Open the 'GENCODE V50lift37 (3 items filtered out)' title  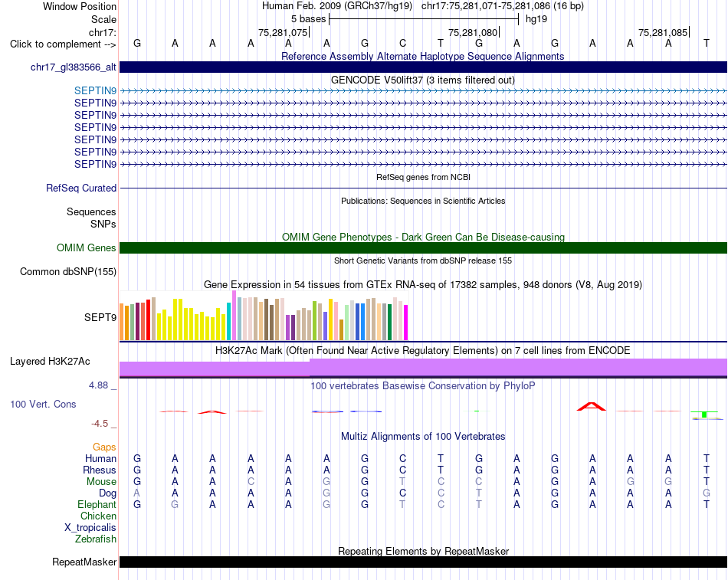click(x=422, y=80)
